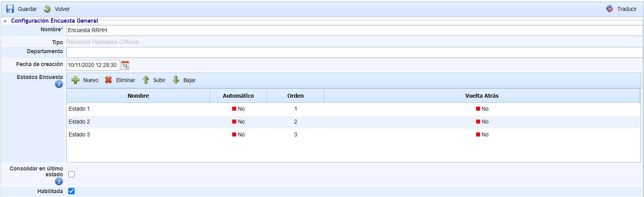Open help icon under Consolidar en último estado
644x197 pixels.
(x=59, y=181)
